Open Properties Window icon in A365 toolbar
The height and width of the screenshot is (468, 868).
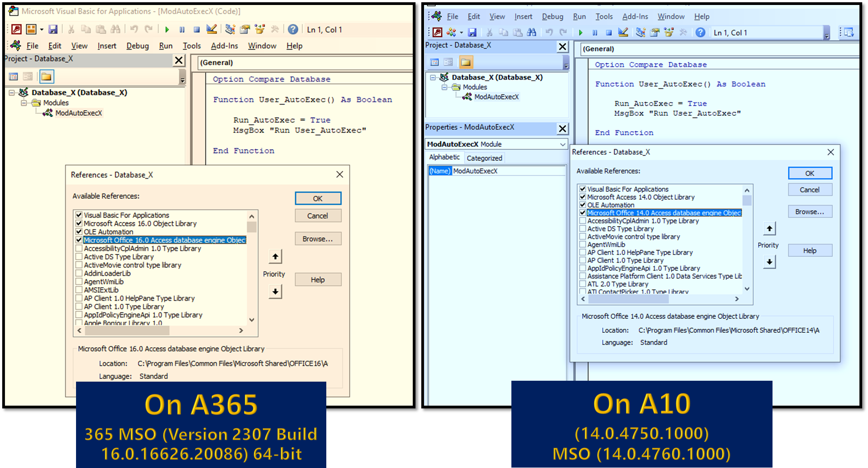[x=245, y=29]
